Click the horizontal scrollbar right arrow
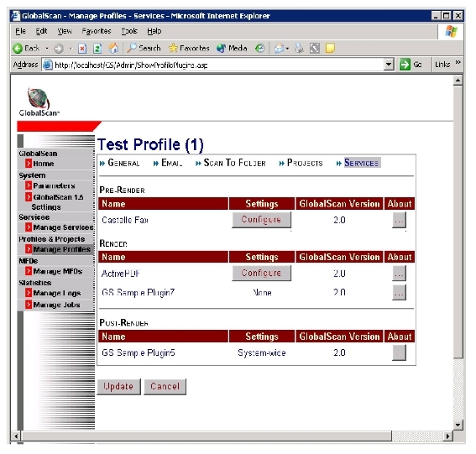Image resolution: width=476 pixels, height=454 pixels. (447, 436)
